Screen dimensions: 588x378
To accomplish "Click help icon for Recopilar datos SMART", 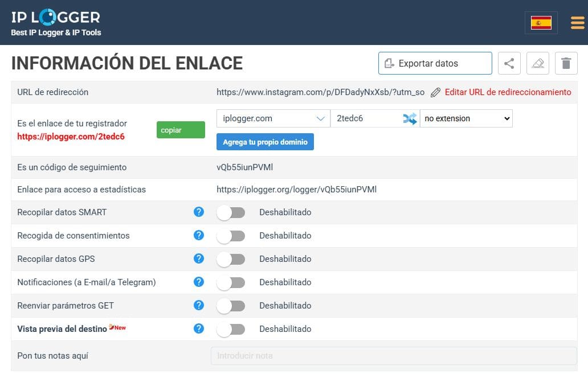I will [x=199, y=212].
